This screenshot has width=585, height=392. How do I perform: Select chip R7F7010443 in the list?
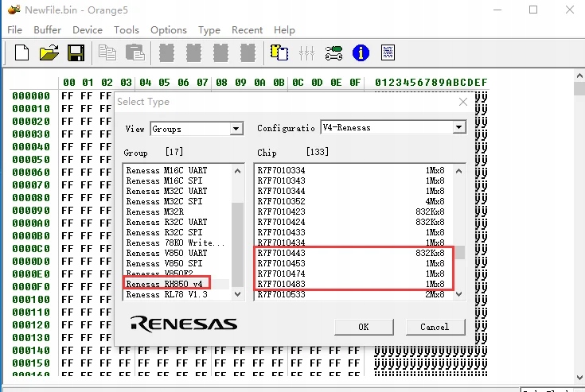click(282, 253)
